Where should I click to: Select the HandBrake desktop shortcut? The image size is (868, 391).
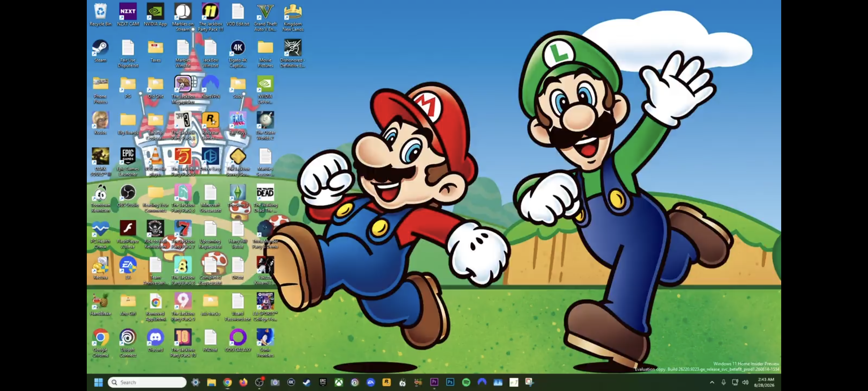(101, 304)
